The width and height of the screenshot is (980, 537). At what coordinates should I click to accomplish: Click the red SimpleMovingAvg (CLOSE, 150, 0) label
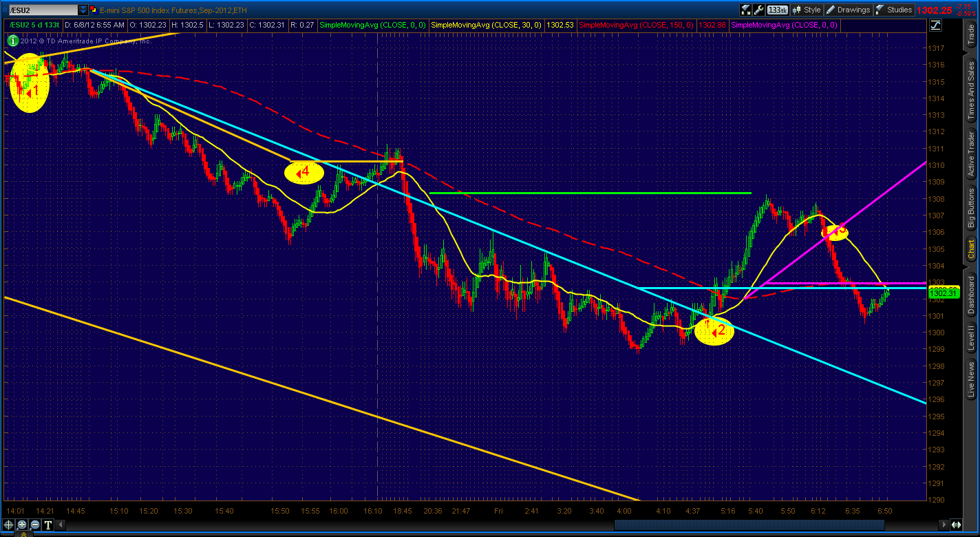(637, 25)
